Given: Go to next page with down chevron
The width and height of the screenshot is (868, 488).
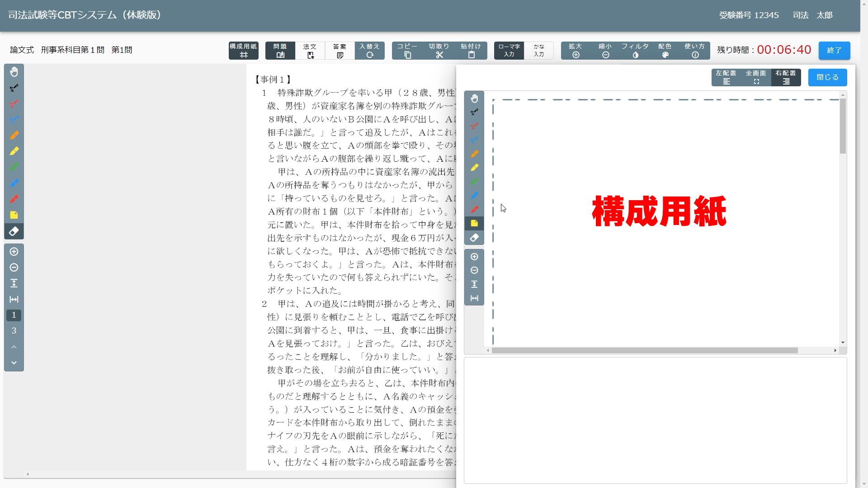Looking at the screenshot, I should click(14, 363).
